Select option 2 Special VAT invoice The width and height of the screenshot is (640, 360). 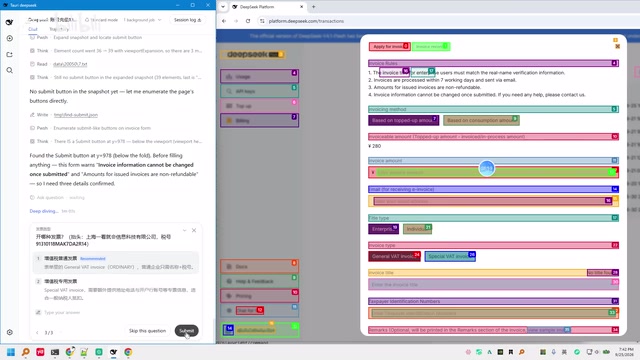click(x=116, y=289)
